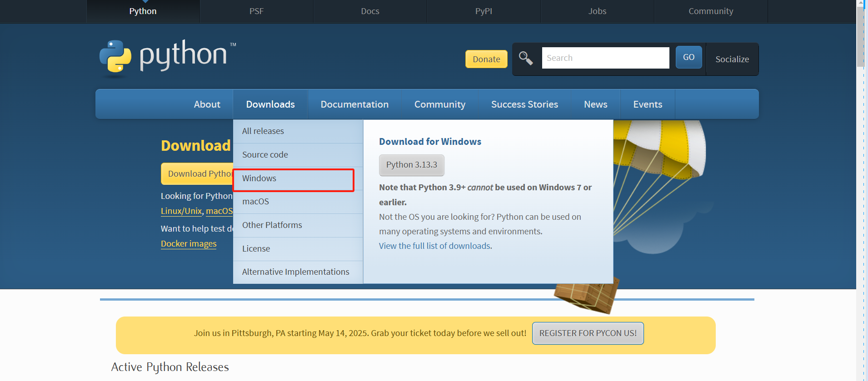Open the Success Stories navigation menu
This screenshot has height=381, width=868.
point(524,104)
